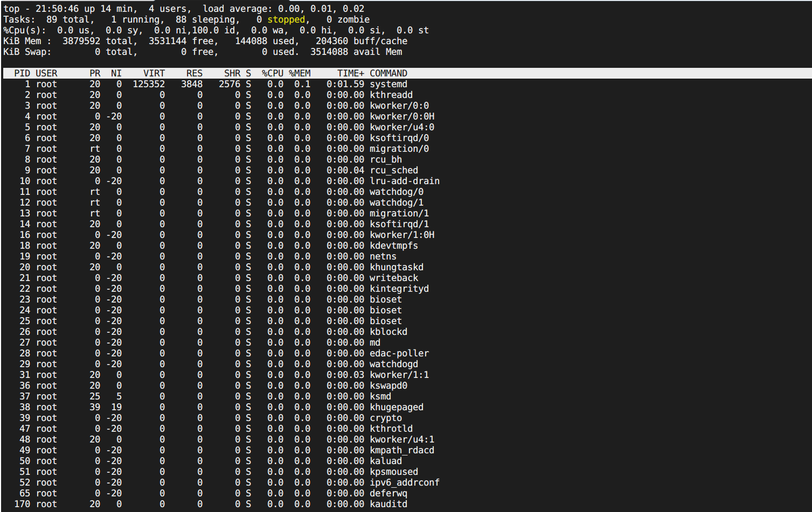Select the "rcu_bh" command name
The image size is (812, 512).
[x=386, y=159]
